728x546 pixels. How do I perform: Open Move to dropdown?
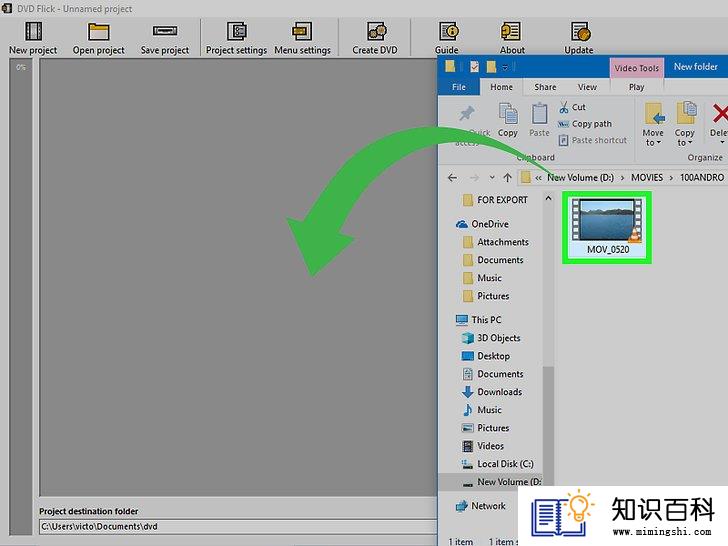coord(653,124)
